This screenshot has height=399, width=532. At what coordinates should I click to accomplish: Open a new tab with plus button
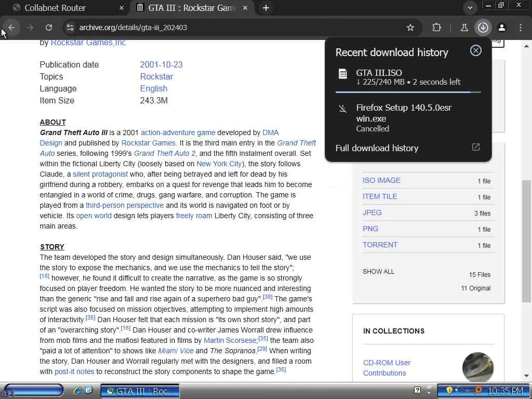point(266,8)
